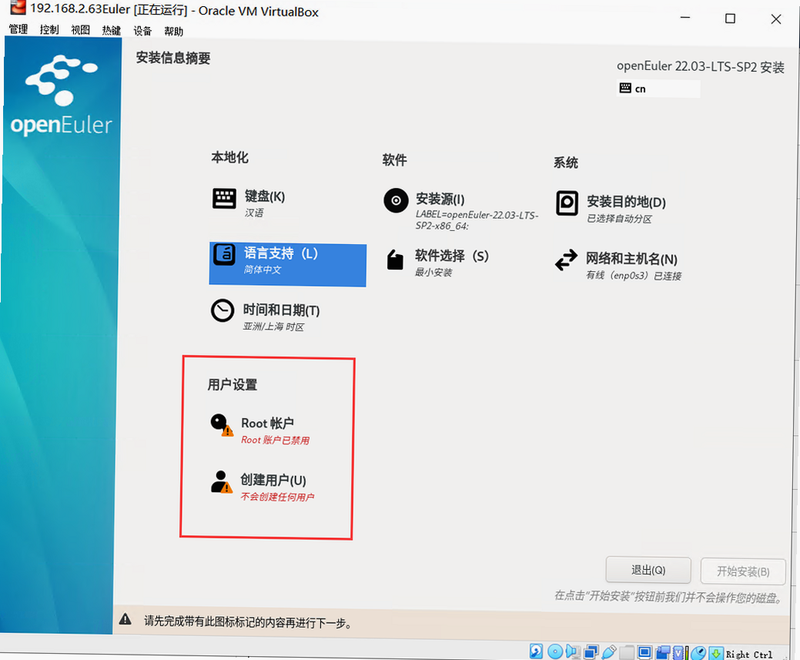Open the 软件选择 (S) package icon
Screen dimensions: 800x660
[395, 259]
